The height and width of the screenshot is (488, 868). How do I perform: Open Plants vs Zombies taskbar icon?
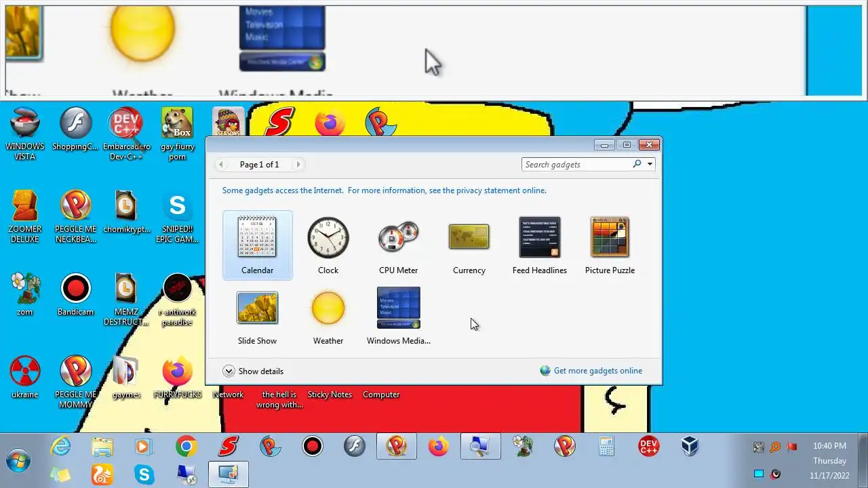pyautogui.click(x=523, y=446)
